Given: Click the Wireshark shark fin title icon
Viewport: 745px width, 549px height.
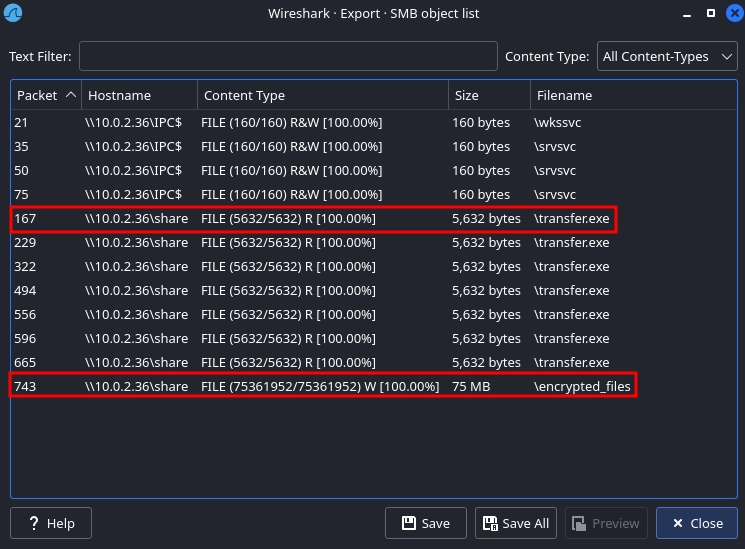Looking at the screenshot, I should click(x=14, y=14).
